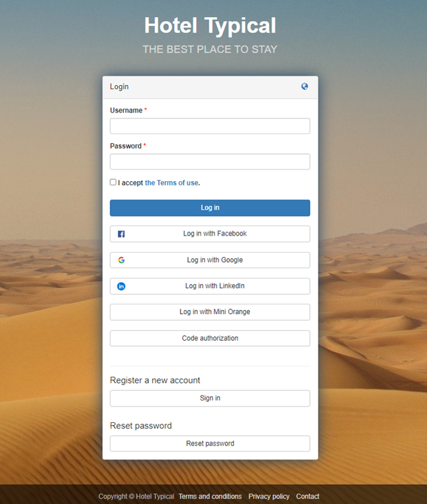This screenshot has height=504, width=427.
Task: Open the language globe icon
Action: tap(304, 86)
